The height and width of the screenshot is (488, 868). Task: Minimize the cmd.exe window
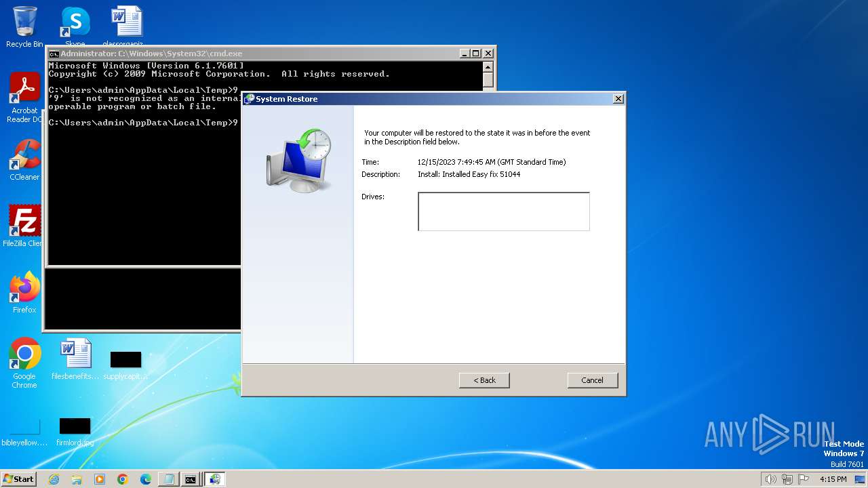[x=465, y=54]
